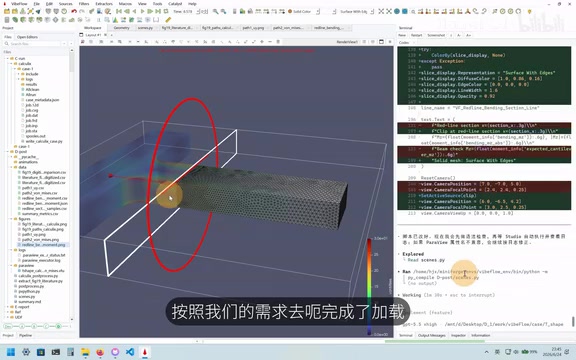Collapse the D-post folder
This screenshot has height=360, width=576.
pyautogui.click(x=8, y=151)
